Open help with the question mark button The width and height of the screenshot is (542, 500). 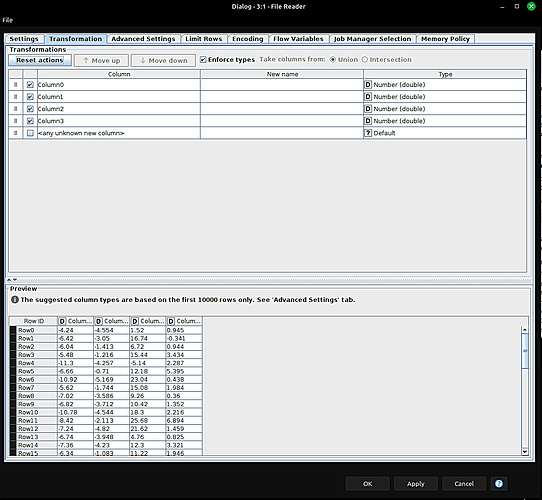click(x=499, y=484)
